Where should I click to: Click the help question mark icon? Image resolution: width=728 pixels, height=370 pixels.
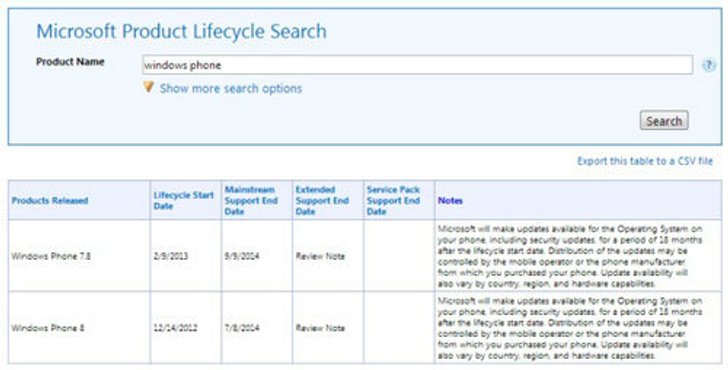pos(708,65)
